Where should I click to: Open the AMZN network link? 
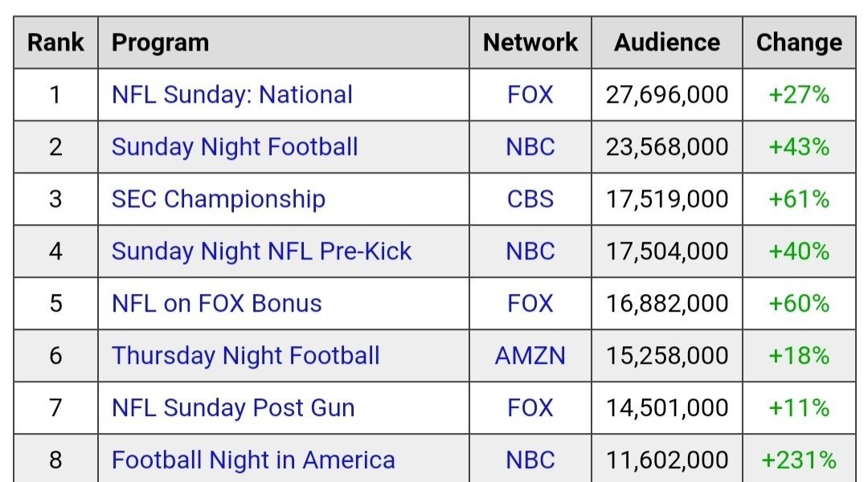(530, 356)
